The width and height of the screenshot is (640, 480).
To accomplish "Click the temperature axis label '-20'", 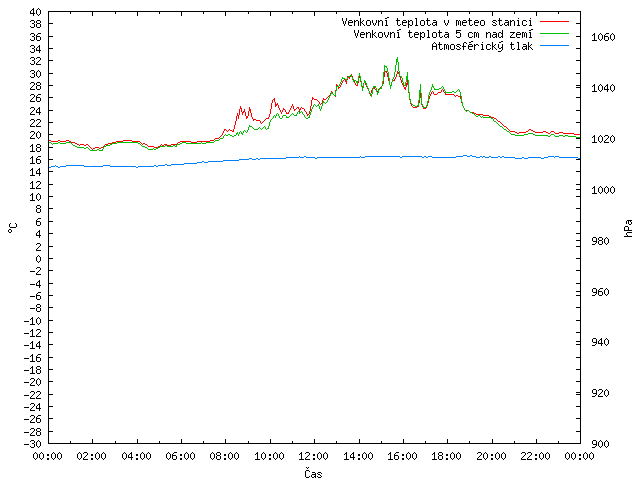I will 33,382.
